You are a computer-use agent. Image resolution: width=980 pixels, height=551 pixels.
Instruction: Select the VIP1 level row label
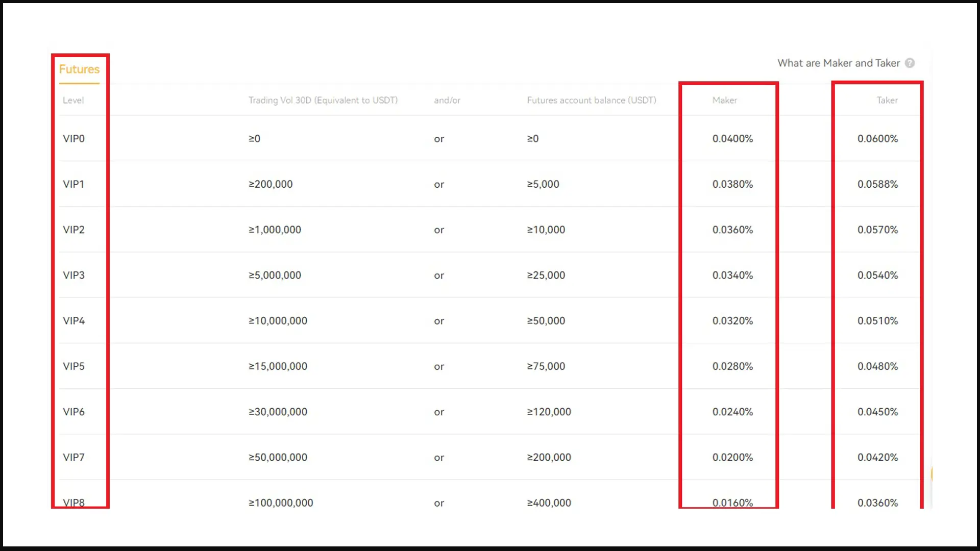pos(73,184)
